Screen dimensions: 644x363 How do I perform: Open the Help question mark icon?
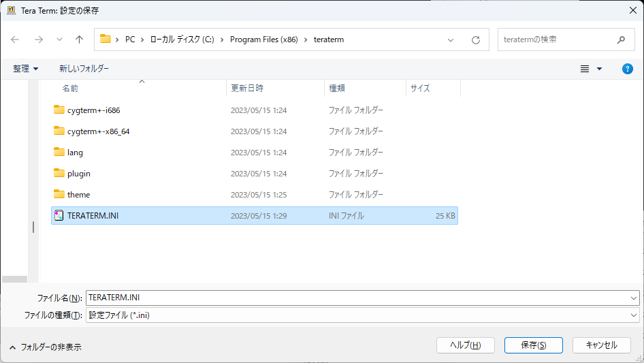pyautogui.click(x=628, y=69)
